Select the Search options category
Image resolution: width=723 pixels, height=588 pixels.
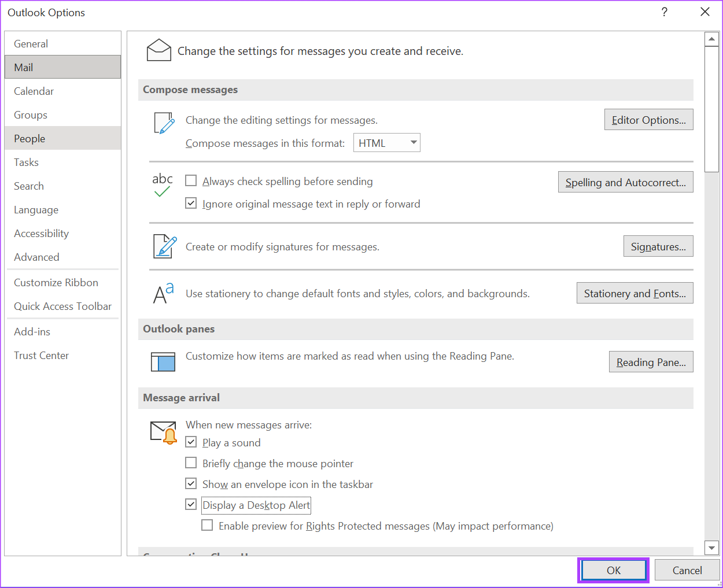(62, 186)
